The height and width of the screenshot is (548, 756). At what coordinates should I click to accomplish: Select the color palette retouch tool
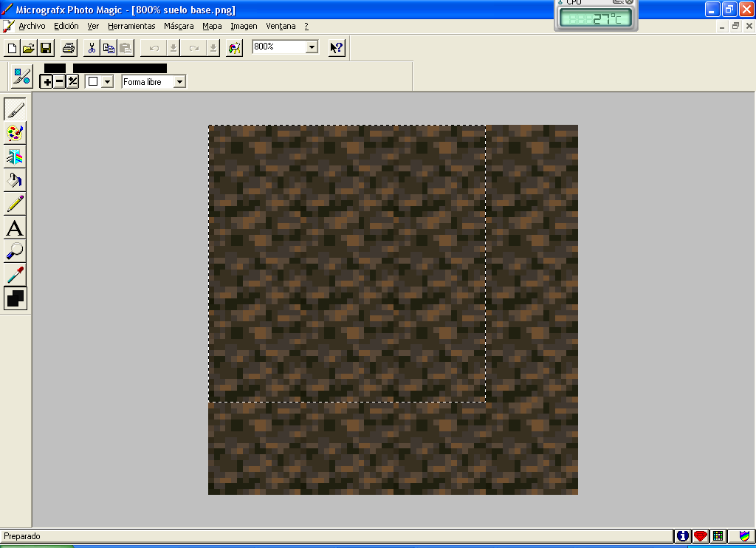pos(16,133)
